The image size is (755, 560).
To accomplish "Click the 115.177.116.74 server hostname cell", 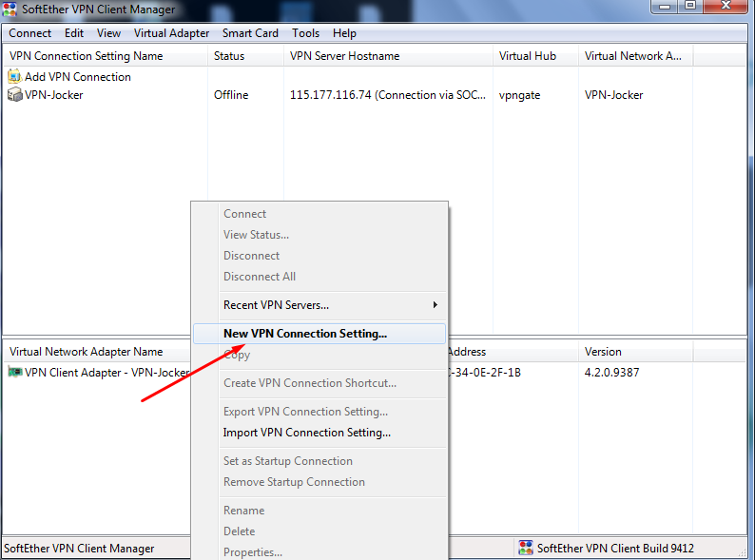I will (x=388, y=95).
